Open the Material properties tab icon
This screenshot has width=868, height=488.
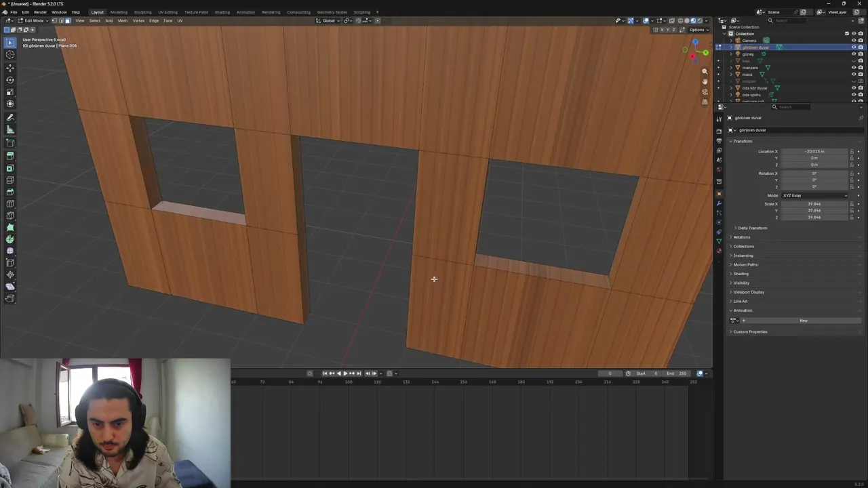(719, 251)
